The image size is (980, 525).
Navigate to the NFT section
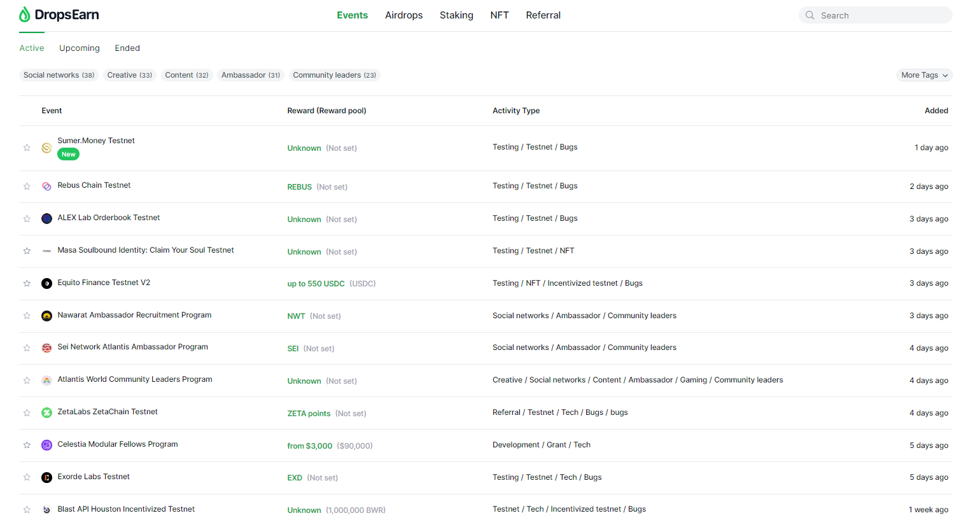tap(500, 15)
